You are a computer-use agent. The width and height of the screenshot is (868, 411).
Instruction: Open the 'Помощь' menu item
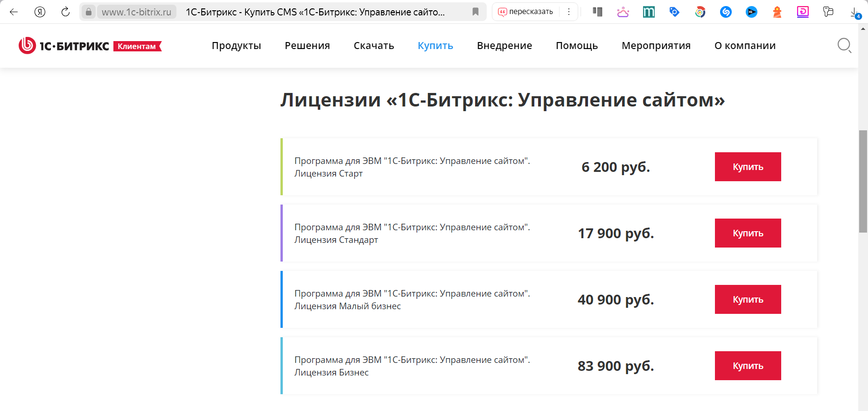577,46
